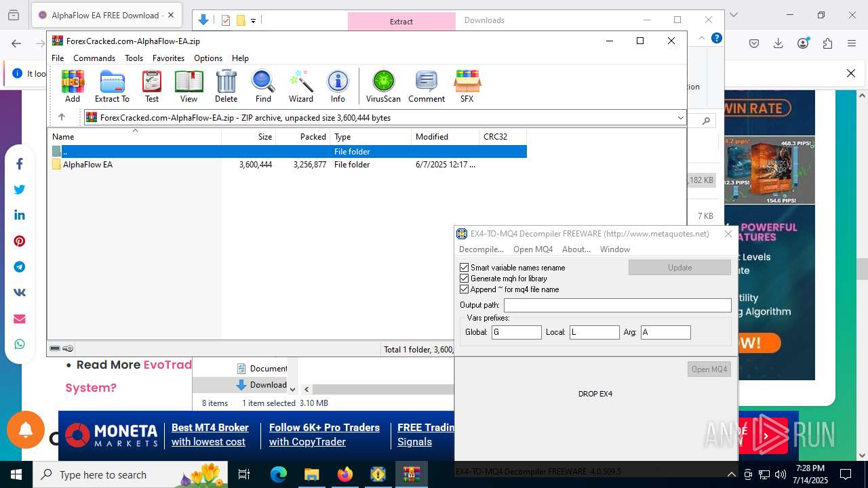
Task: Create SFX self-extracting archive
Action: 467,86
